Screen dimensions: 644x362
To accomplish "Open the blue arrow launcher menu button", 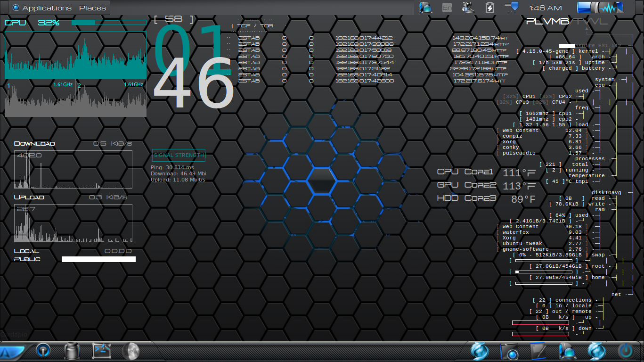I will 10,352.
